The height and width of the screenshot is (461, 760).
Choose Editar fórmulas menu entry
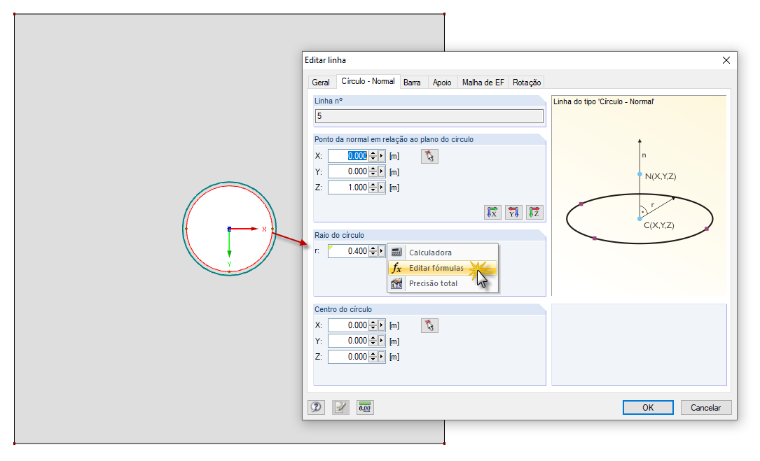[443, 268]
